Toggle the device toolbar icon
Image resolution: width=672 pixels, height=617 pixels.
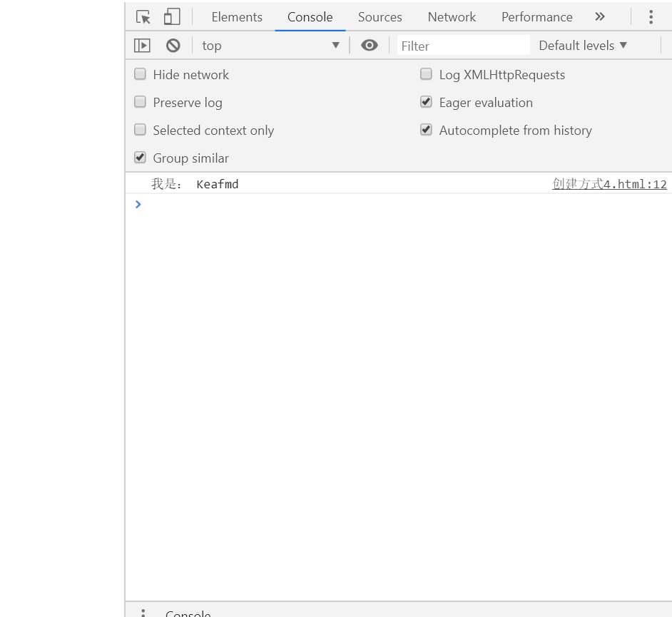(172, 17)
